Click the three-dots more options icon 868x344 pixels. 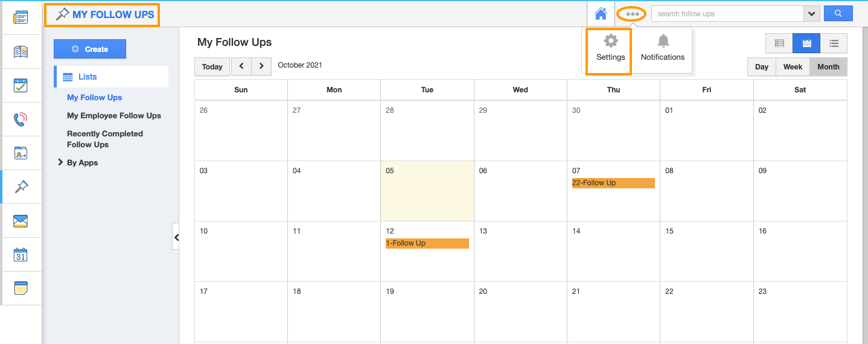click(632, 13)
